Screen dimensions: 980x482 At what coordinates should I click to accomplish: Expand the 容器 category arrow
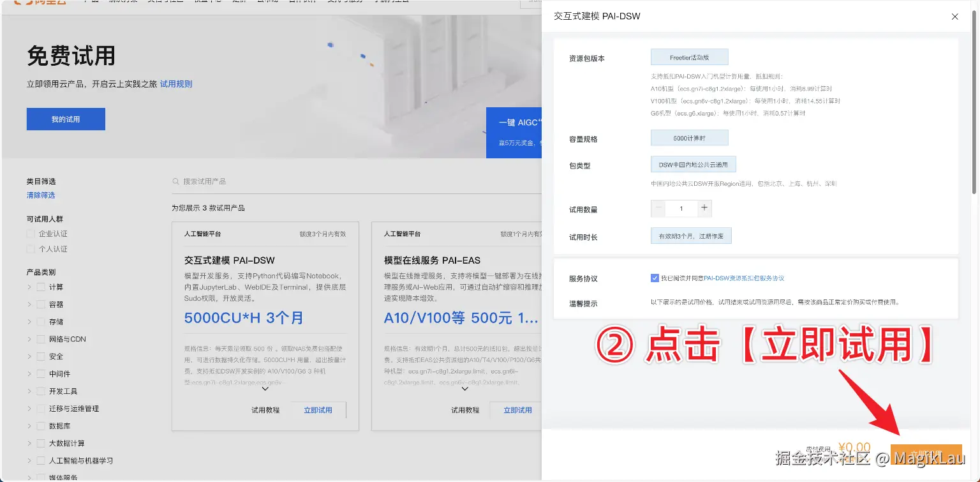tap(29, 305)
